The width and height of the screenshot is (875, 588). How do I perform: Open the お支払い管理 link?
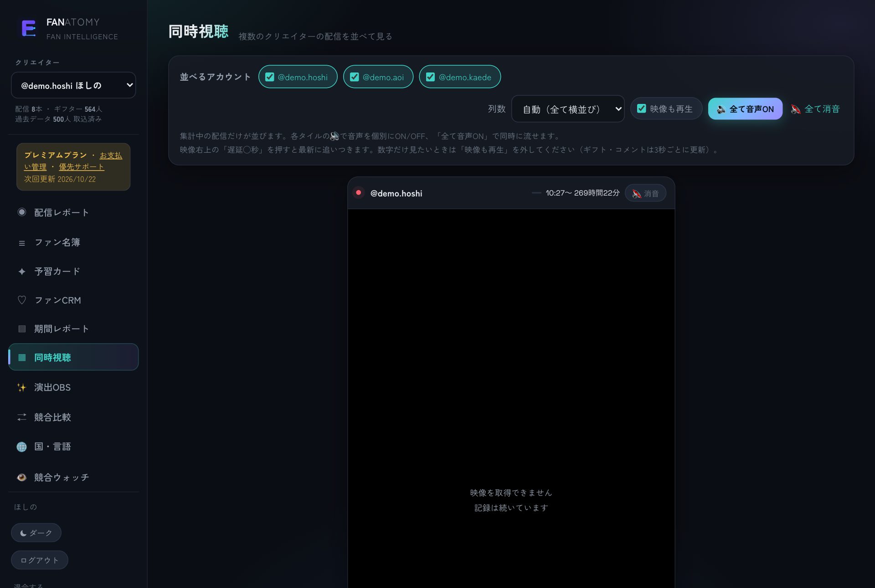(73, 161)
